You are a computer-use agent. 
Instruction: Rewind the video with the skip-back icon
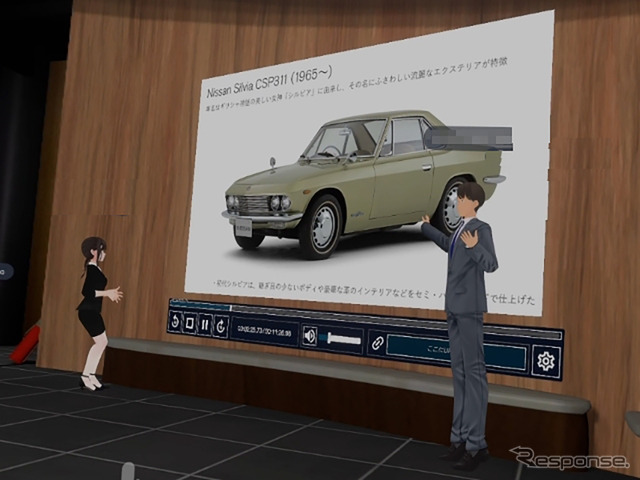click(x=175, y=322)
